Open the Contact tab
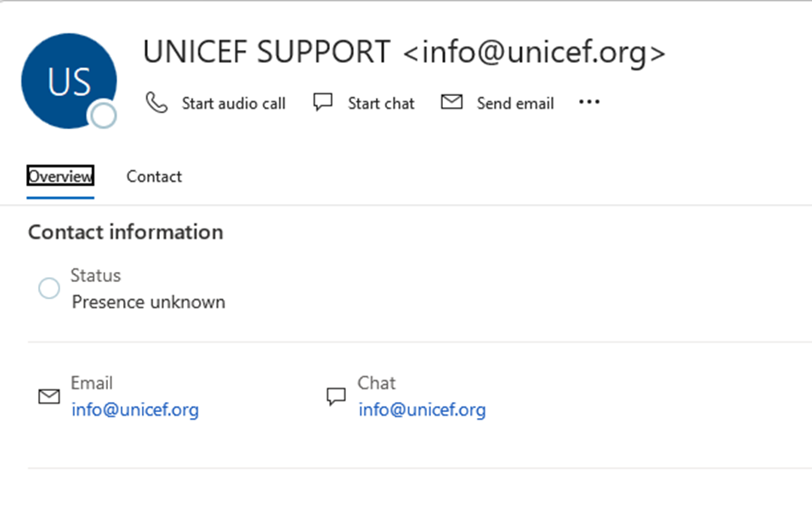Image resolution: width=812 pixels, height=526 pixels. coord(154,177)
